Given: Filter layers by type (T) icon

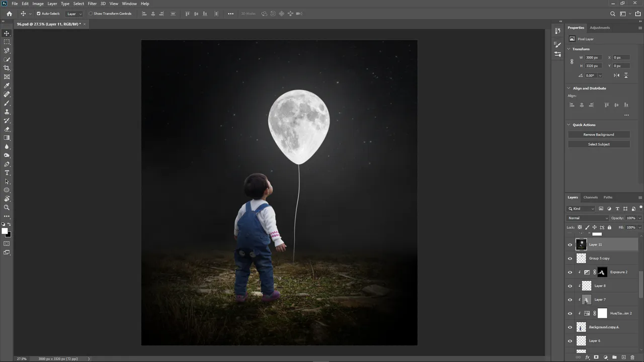Looking at the screenshot, I should 617,209.
